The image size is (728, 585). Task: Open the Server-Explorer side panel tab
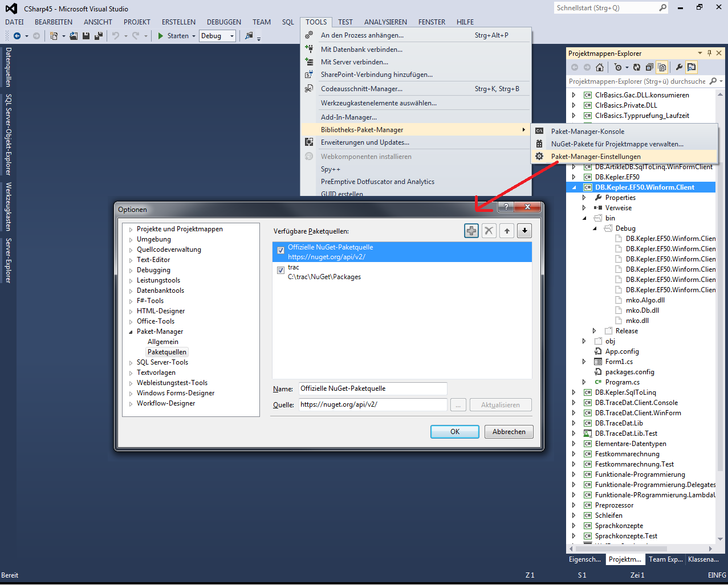tap(8, 261)
